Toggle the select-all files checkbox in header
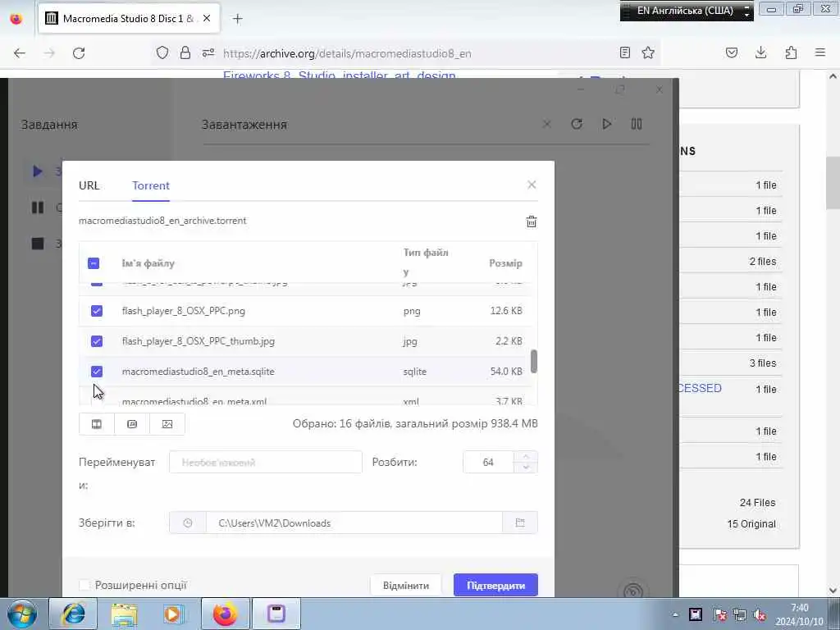Viewport: 840px width, 630px height. coord(94,263)
